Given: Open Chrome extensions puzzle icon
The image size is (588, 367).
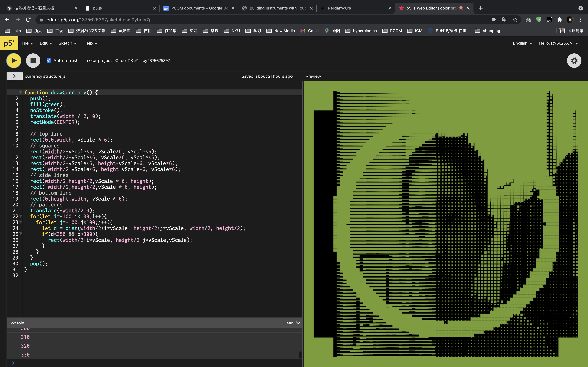Looking at the screenshot, I should pyautogui.click(x=560, y=20).
